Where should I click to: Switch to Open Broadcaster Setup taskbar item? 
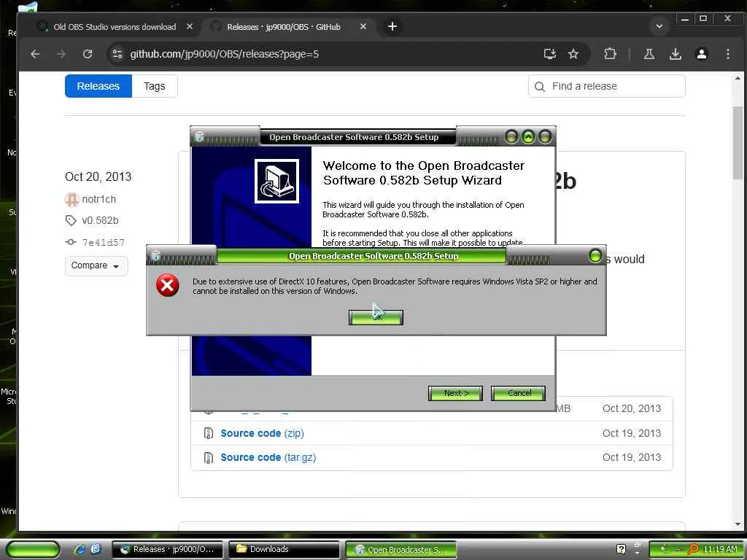[400, 550]
